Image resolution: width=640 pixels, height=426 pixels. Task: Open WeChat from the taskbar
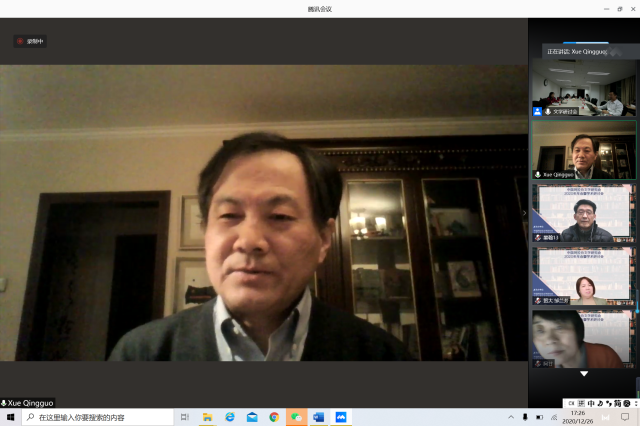[296, 417]
